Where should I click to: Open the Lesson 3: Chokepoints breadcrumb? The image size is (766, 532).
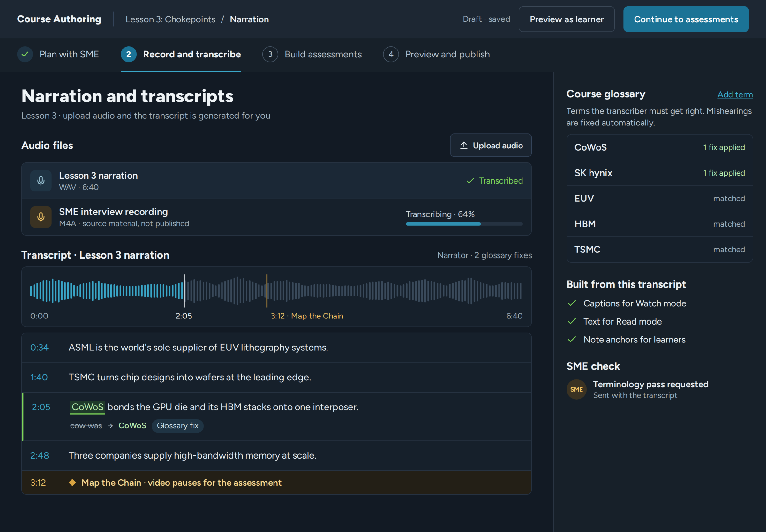click(170, 19)
